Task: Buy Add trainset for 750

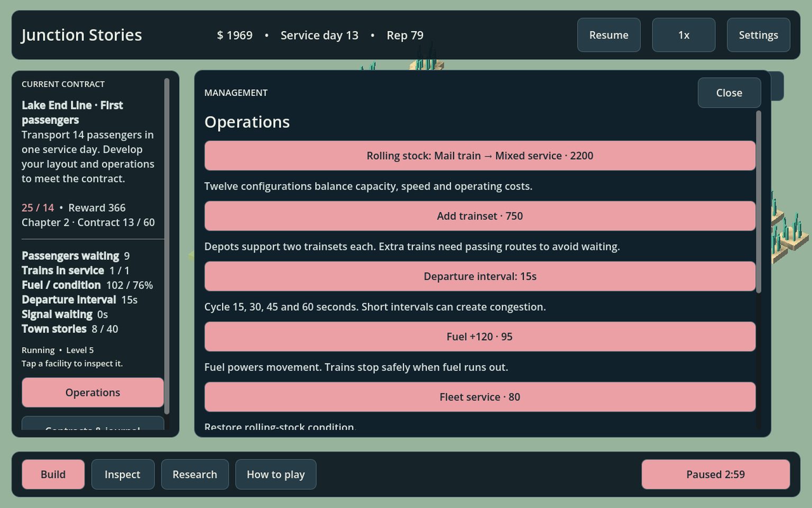Action: (479, 216)
